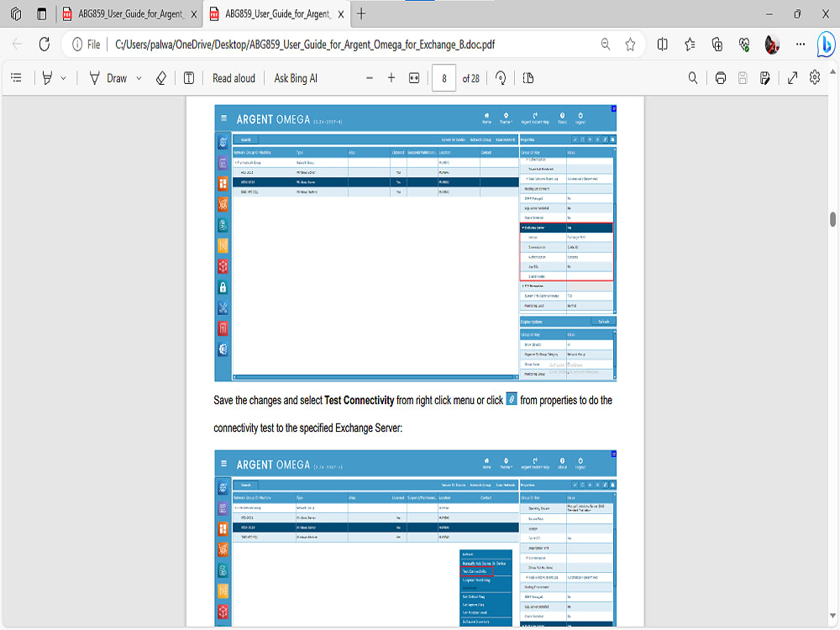Click Refresh in the Display Options panel
The width and height of the screenshot is (840, 630).
[603, 321]
